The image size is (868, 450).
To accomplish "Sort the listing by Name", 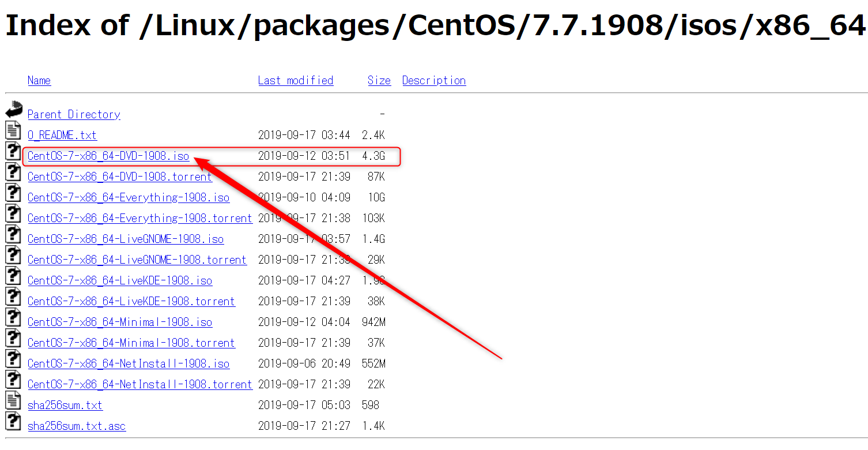I will [x=39, y=80].
